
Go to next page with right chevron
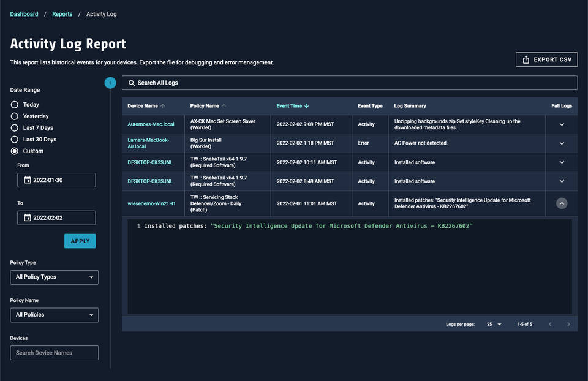(x=568, y=324)
